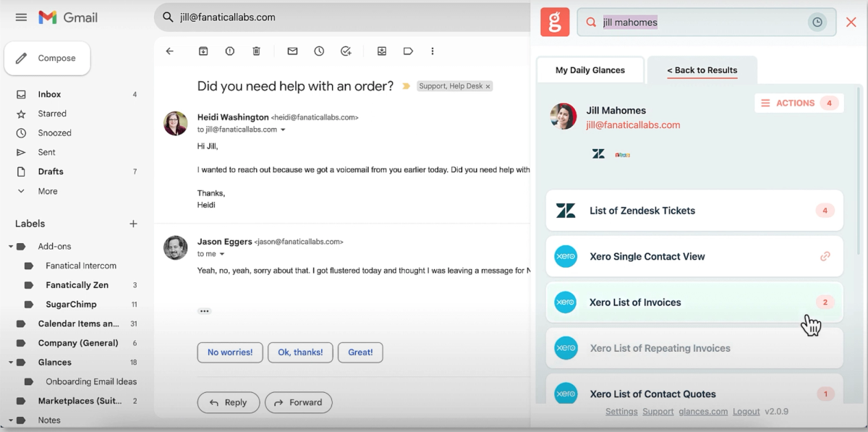Screen dimensions: 868x432
Task: Expand 'to me' details under Jason Eggers
Action: [x=222, y=255]
